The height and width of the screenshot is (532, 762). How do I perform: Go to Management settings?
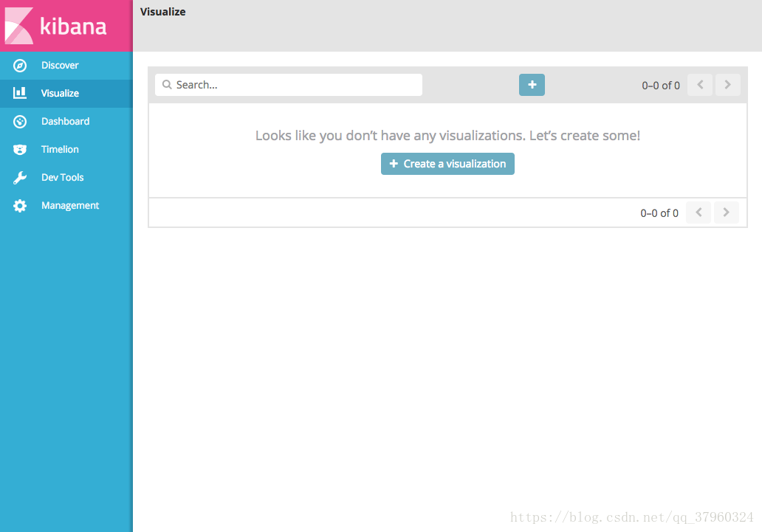66,206
